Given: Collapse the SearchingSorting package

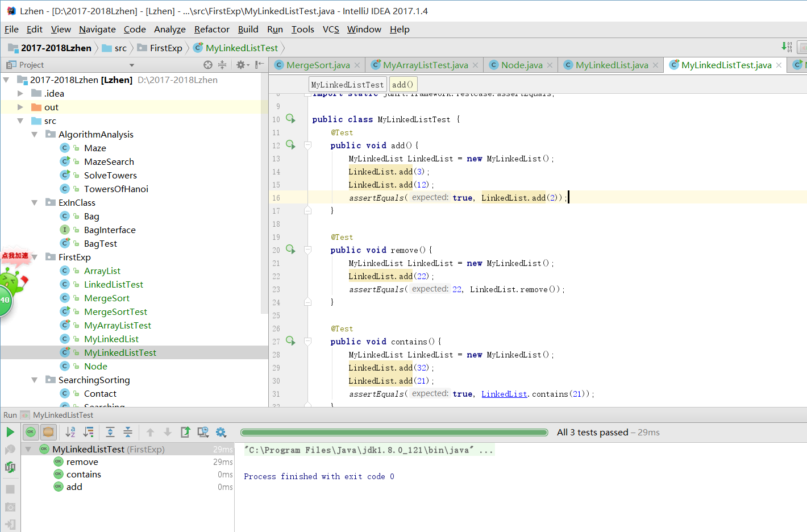Looking at the screenshot, I should (35, 380).
